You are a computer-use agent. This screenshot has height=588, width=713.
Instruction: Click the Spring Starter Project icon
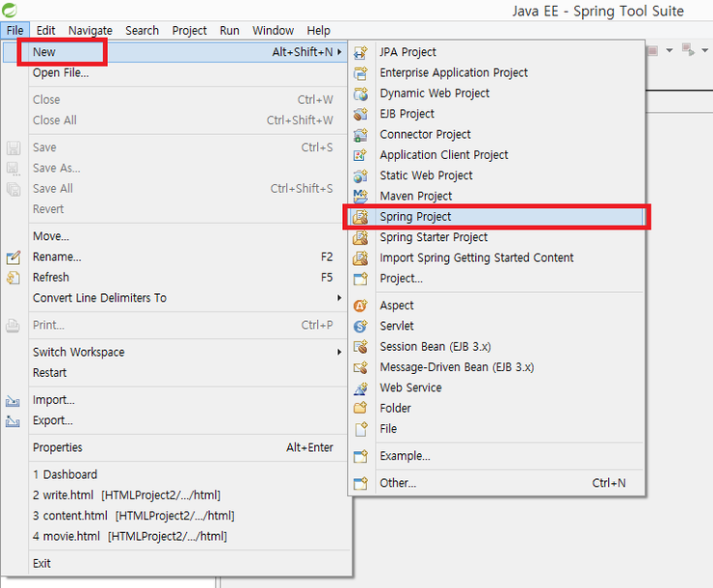360,237
